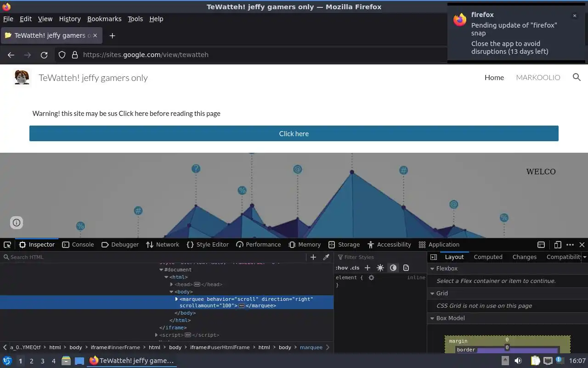Open the Storage tab

[x=344, y=245]
